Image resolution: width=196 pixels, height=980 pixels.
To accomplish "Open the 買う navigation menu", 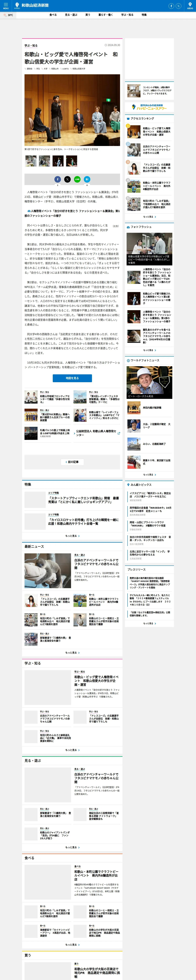I will [88, 15].
